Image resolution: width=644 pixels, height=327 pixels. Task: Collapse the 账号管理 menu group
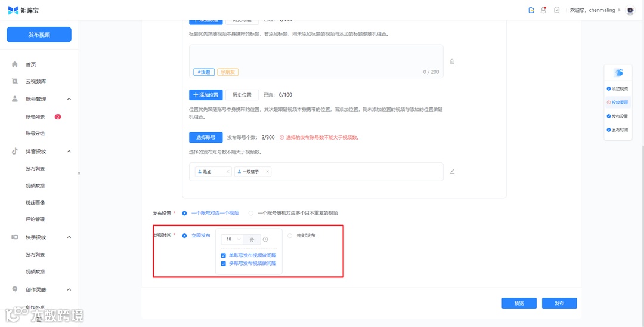[69, 99]
